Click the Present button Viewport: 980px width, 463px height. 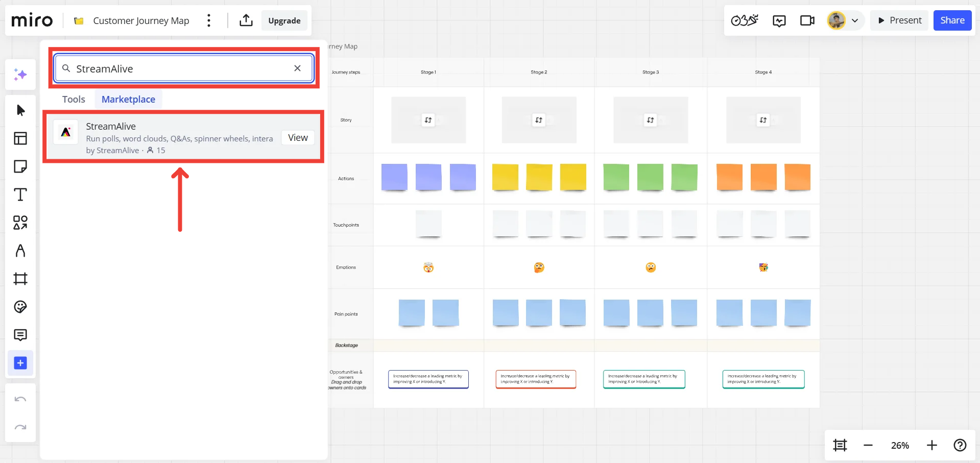(x=899, y=20)
